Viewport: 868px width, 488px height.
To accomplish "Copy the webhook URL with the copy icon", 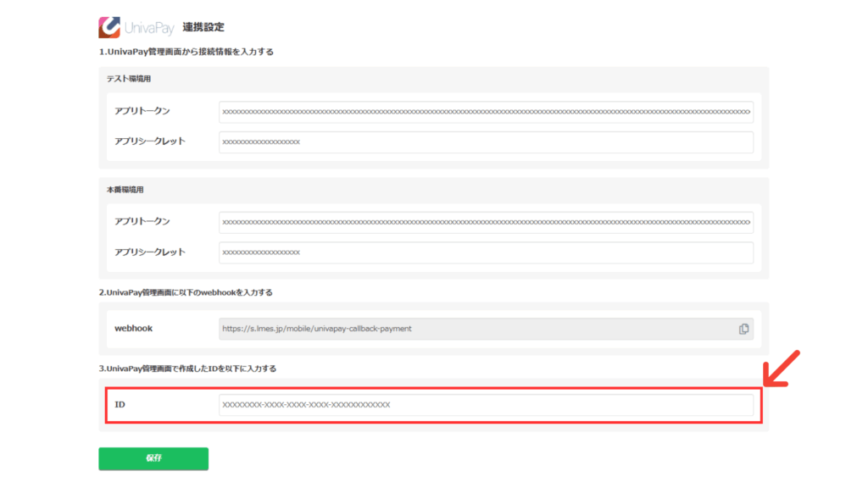I will pyautogui.click(x=743, y=329).
